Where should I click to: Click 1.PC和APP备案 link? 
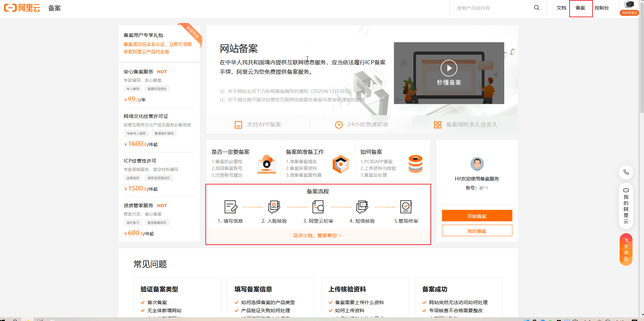377,162
